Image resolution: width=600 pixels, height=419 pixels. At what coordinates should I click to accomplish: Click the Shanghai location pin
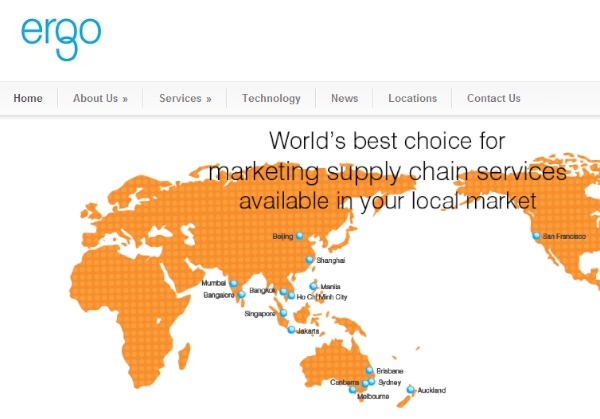point(309,260)
